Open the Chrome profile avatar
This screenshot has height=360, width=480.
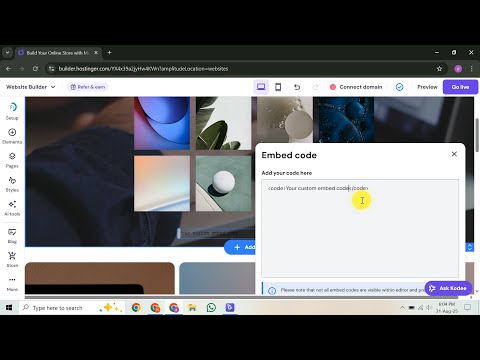click(458, 69)
